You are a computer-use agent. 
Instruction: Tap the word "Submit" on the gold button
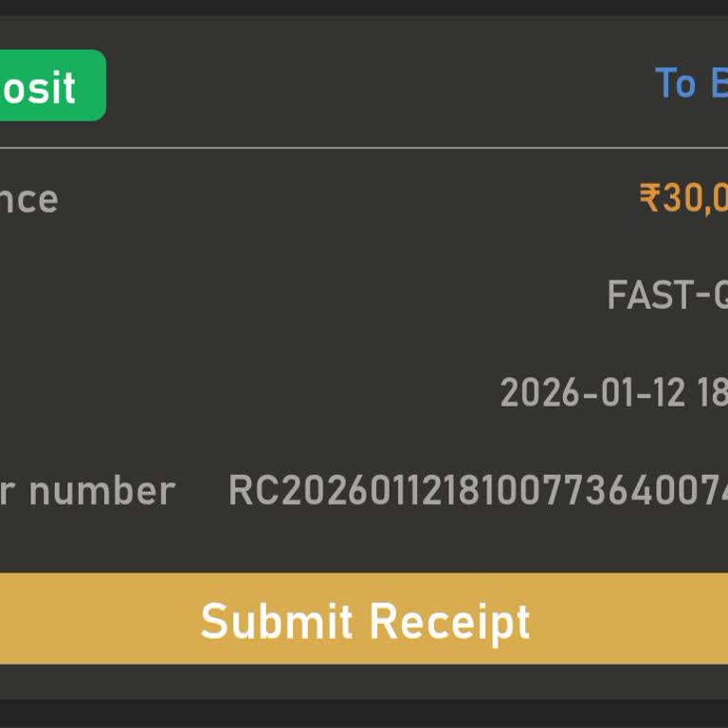tap(277, 621)
